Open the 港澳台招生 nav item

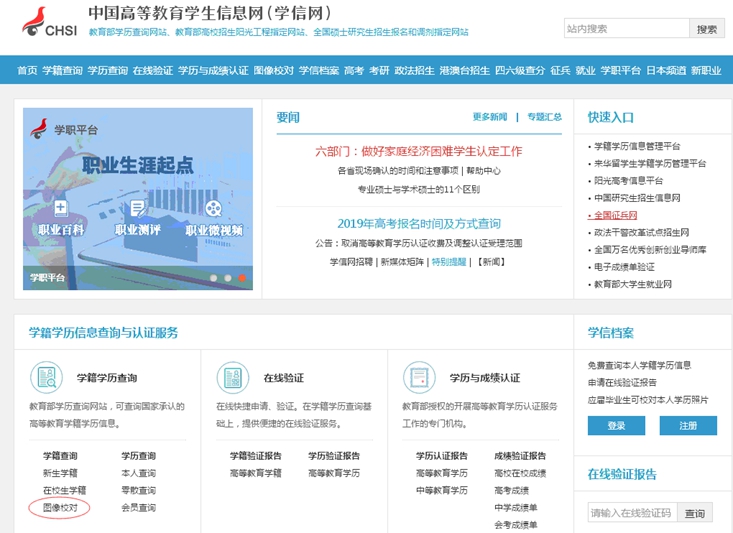465,71
